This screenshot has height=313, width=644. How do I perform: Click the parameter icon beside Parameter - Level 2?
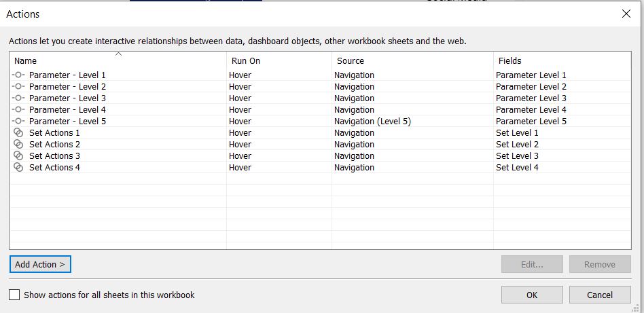coord(18,87)
